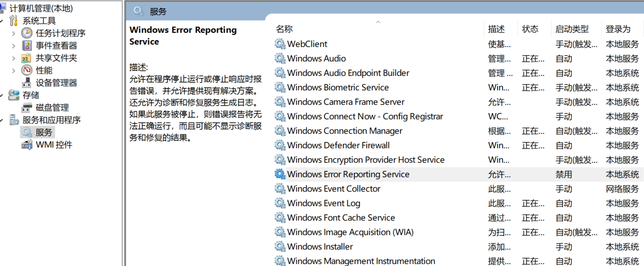The image size is (644, 266).
Task: Click gear icon of Windows Camera Frame Server
Action: click(x=280, y=102)
